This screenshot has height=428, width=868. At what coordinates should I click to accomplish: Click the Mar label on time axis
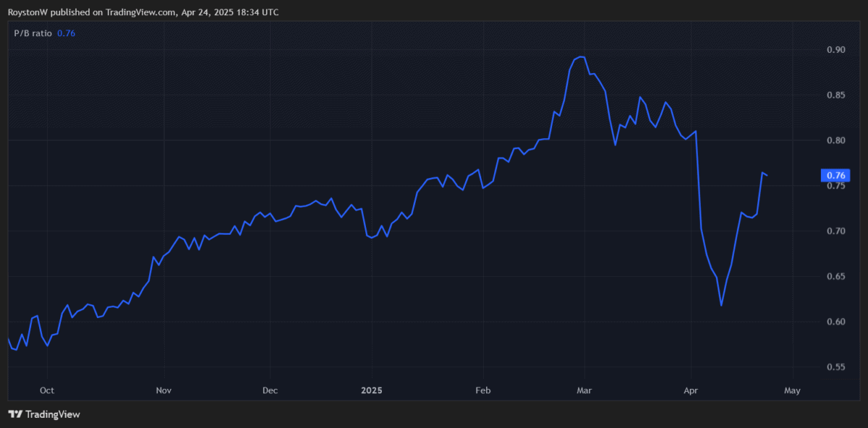click(584, 390)
